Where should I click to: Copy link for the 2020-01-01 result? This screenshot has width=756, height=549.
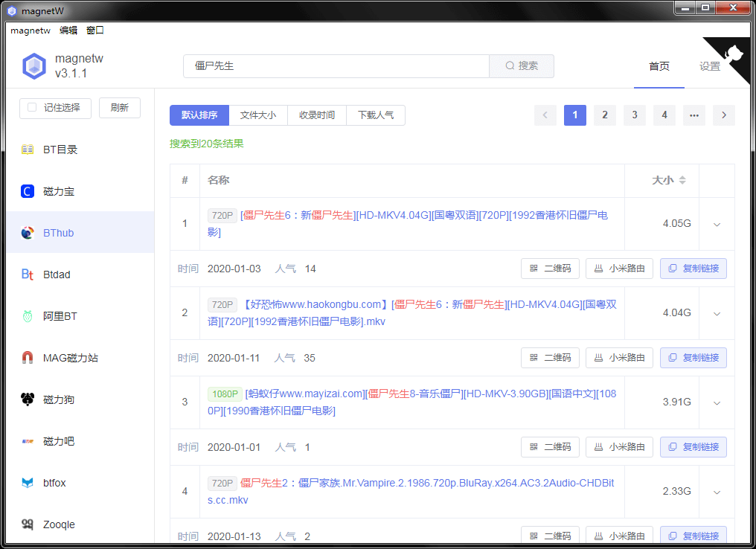click(693, 447)
